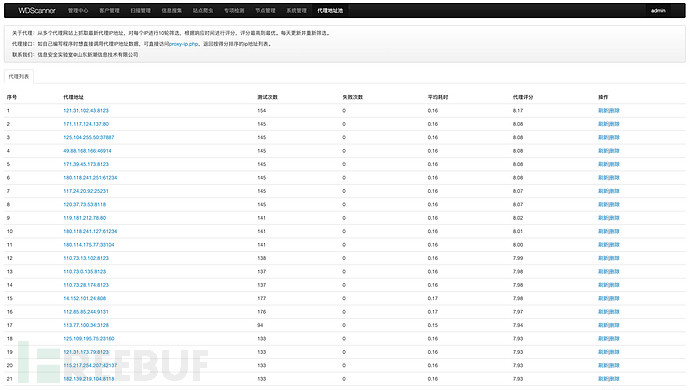Delete (删除) proxy 113.77.100.34:3128
The width and height of the screenshot is (690, 390).
click(x=614, y=325)
